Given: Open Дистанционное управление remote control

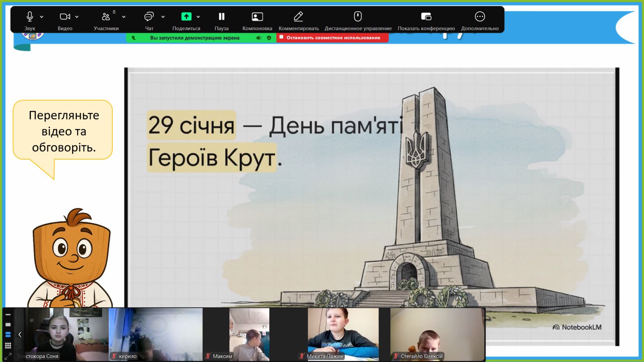Looking at the screenshot, I should [x=358, y=17].
